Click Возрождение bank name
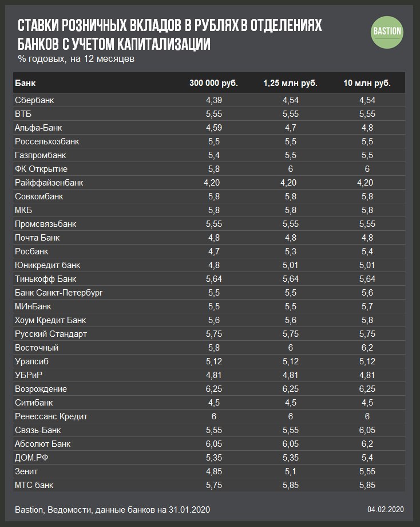The width and height of the screenshot is (420, 527). click(x=41, y=389)
